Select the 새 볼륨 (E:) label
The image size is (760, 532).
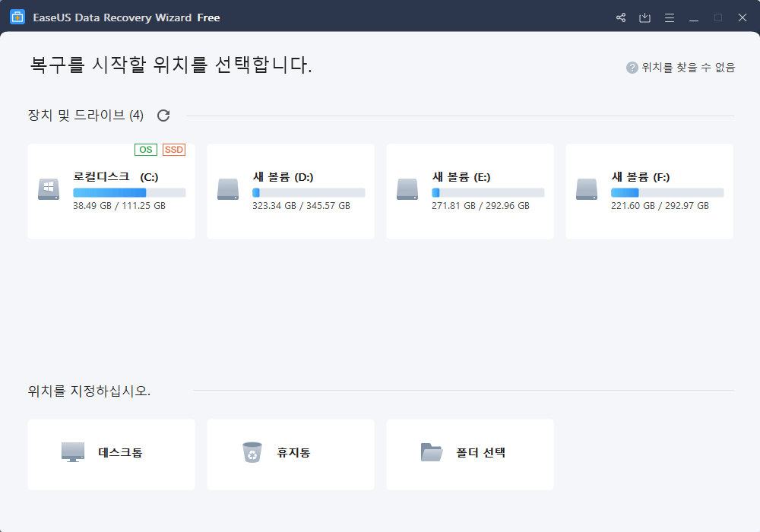[x=461, y=177]
